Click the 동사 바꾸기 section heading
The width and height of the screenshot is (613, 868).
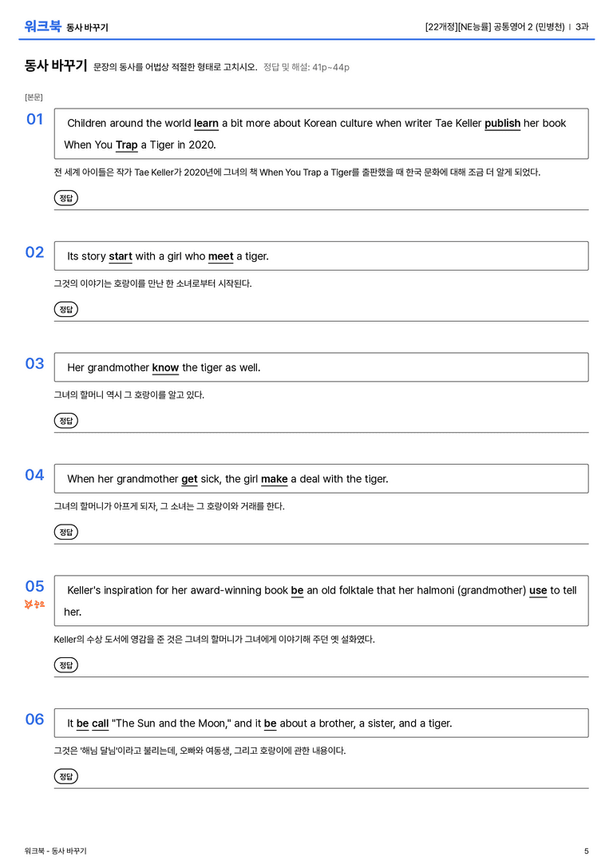tap(55, 65)
